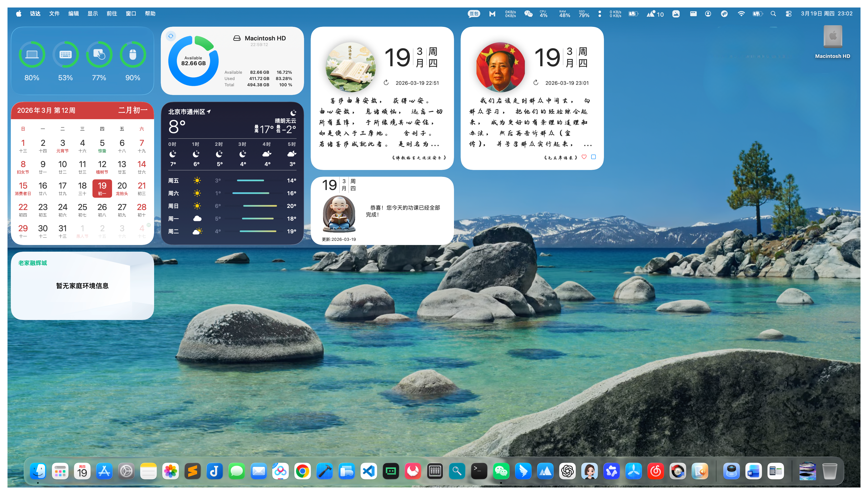
Task: Tick the checkbox in Mao quote widget
Action: tap(593, 157)
